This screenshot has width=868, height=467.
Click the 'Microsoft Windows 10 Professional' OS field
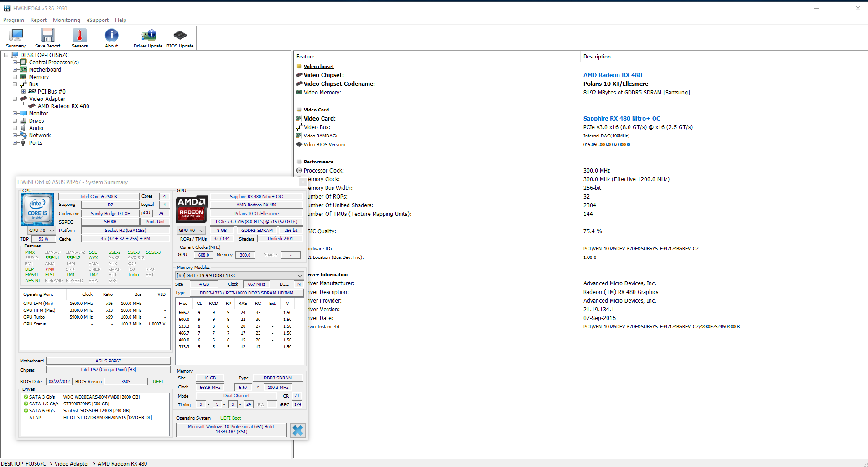click(x=231, y=430)
